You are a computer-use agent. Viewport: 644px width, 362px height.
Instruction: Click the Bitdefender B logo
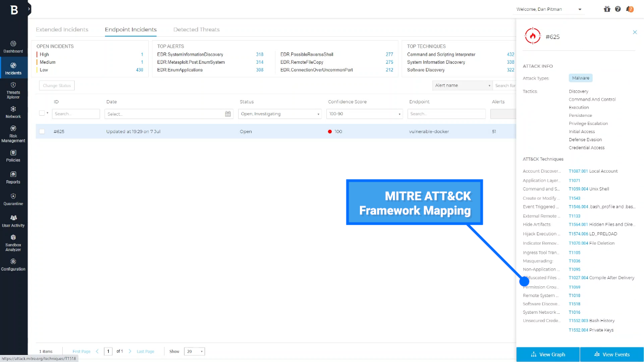click(14, 10)
